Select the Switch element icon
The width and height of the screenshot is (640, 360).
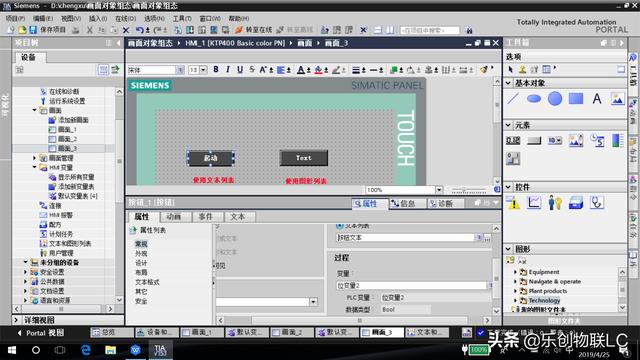point(513,158)
